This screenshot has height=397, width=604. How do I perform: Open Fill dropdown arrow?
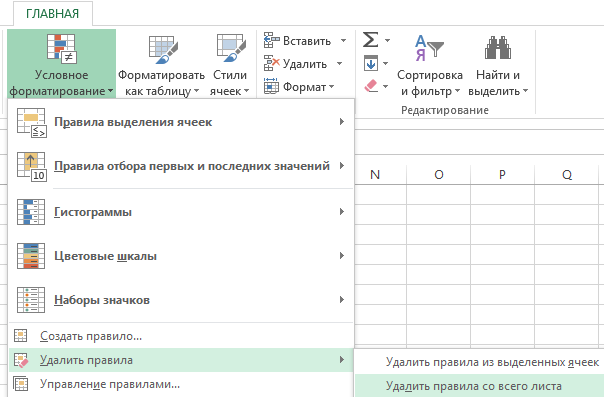(385, 64)
